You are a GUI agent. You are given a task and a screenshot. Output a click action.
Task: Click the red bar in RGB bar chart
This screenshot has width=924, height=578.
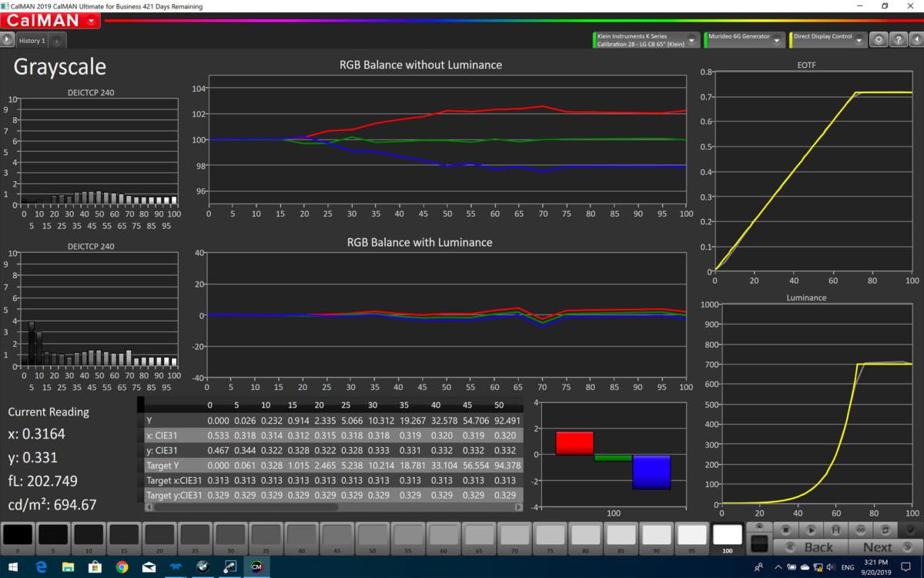(x=574, y=443)
